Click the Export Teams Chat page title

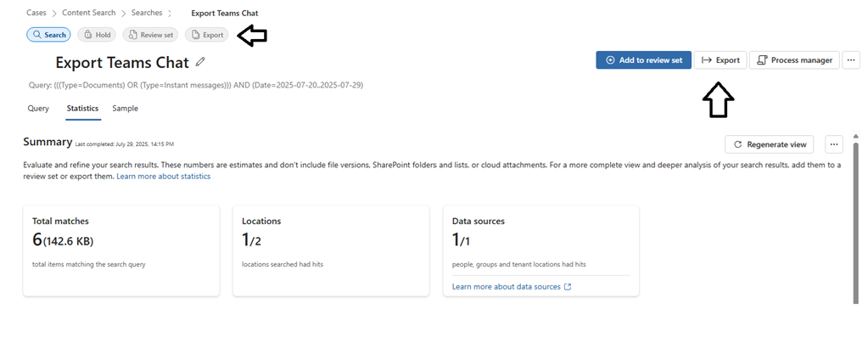[x=122, y=62]
